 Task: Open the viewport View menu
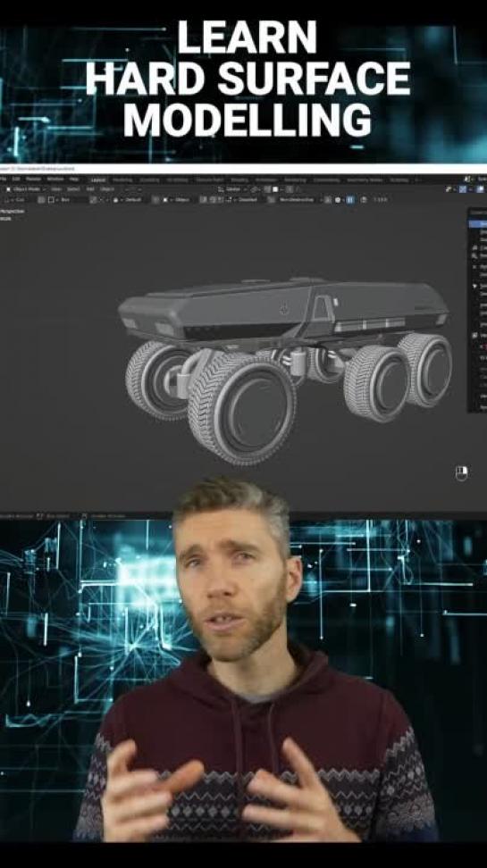pos(56,189)
